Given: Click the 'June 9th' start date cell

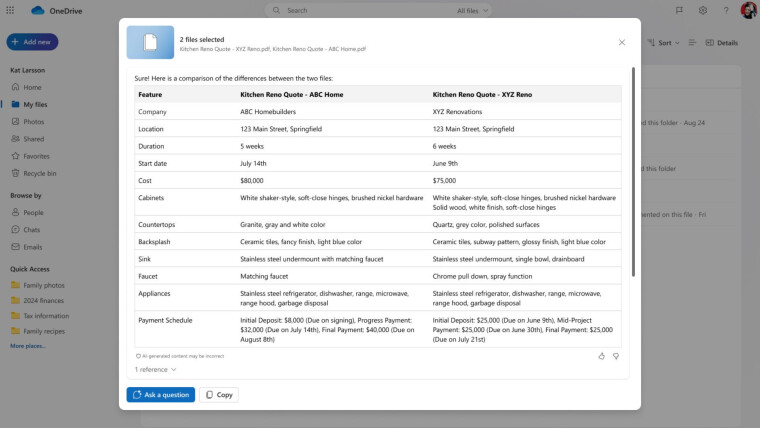Looking at the screenshot, I should [445, 163].
